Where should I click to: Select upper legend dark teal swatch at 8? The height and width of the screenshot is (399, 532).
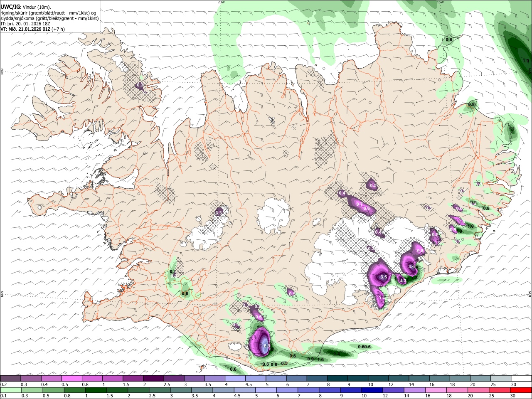(337, 378)
